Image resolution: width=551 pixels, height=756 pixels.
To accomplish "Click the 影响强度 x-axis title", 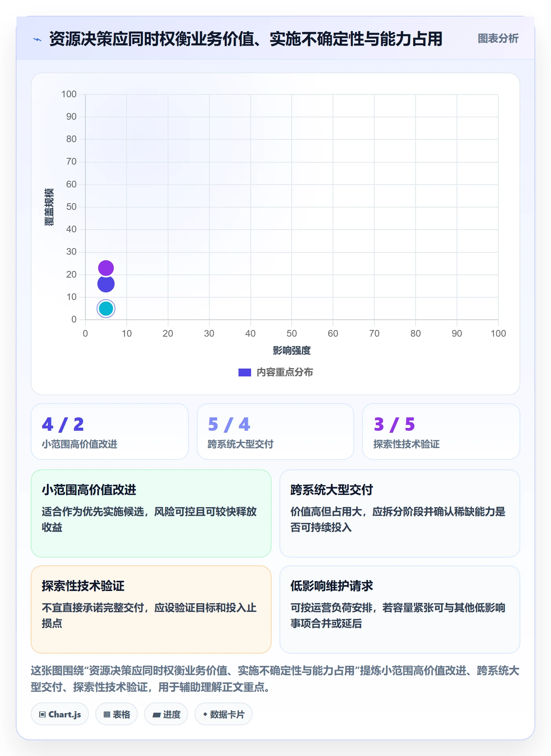I will [292, 350].
